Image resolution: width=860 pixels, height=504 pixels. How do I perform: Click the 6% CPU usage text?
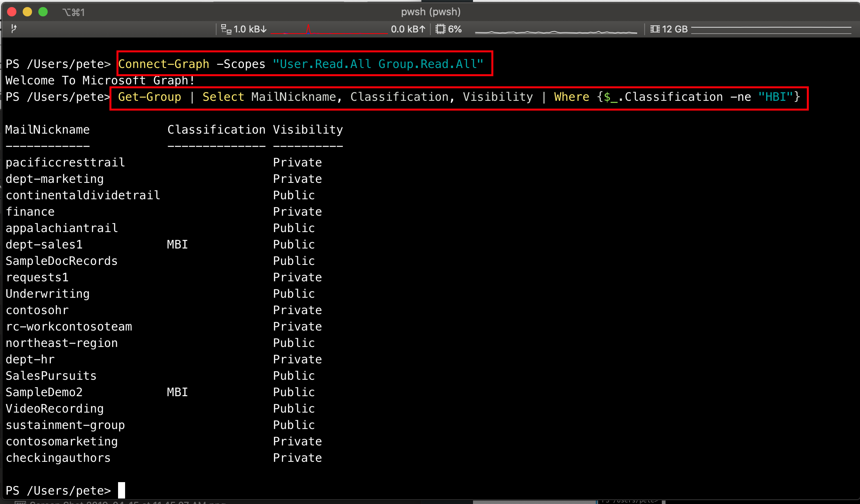click(455, 29)
